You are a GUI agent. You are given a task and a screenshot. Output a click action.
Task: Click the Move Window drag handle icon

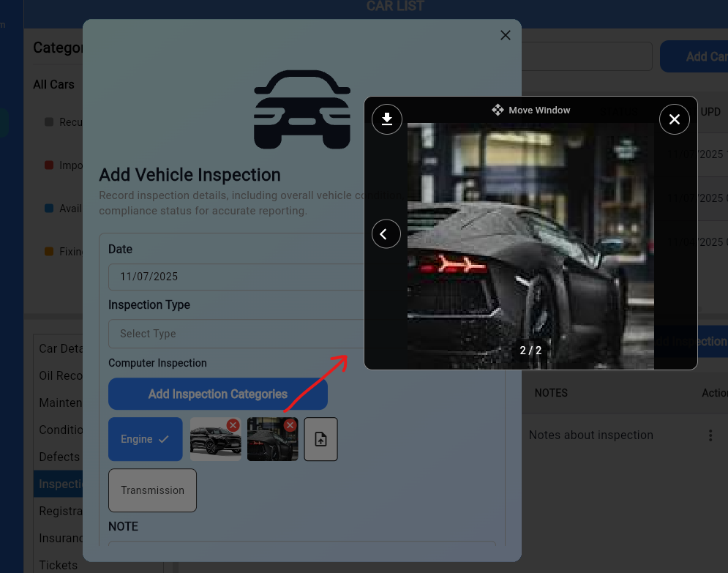click(498, 110)
